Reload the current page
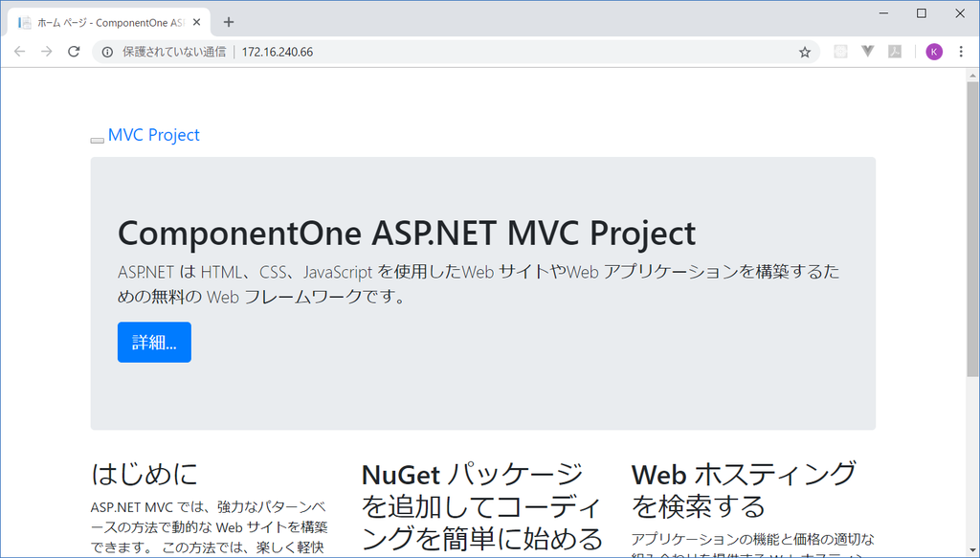 point(74,52)
